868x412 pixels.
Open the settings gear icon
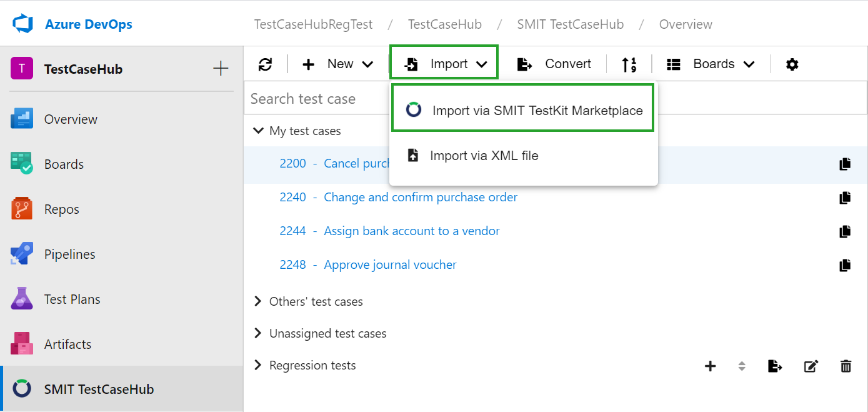(x=792, y=64)
